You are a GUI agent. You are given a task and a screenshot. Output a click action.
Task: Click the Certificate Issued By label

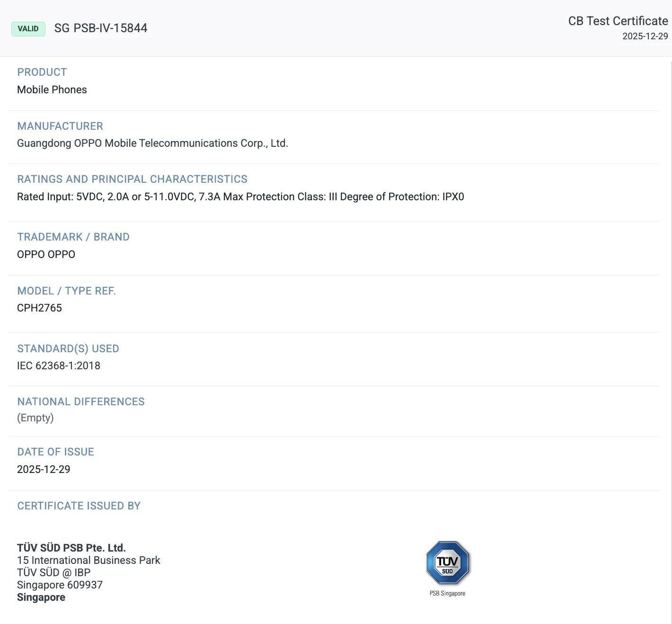(x=79, y=506)
